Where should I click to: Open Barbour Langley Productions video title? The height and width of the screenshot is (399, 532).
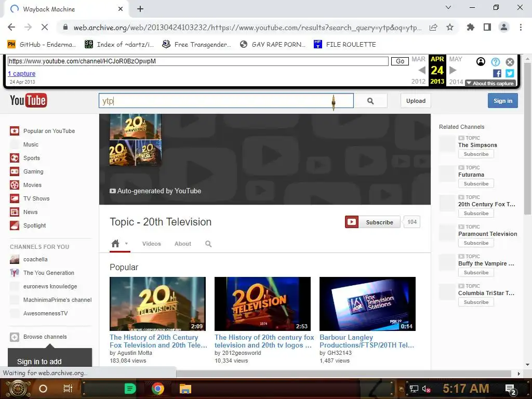[367, 341]
